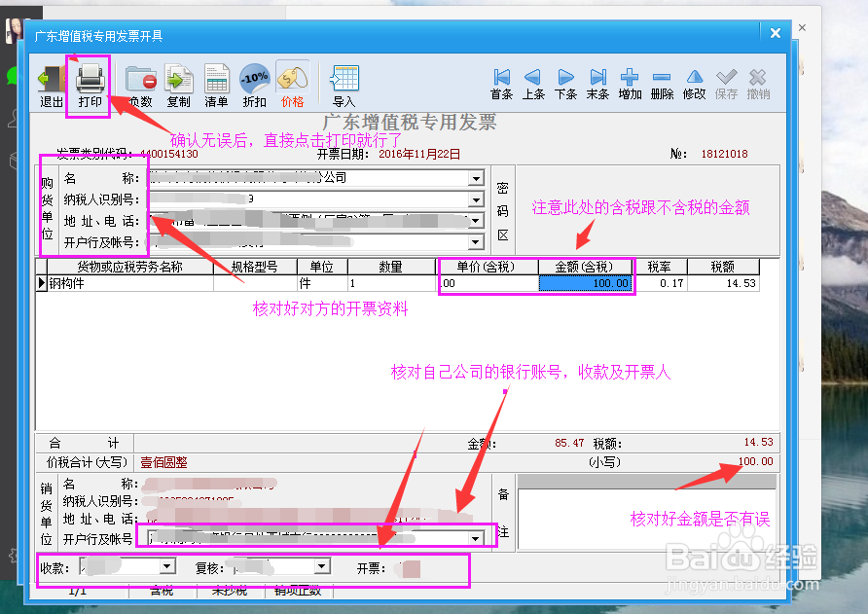The image size is (868, 614).
Task: Click the 4400154130 invoice category code
Action: 169,154
